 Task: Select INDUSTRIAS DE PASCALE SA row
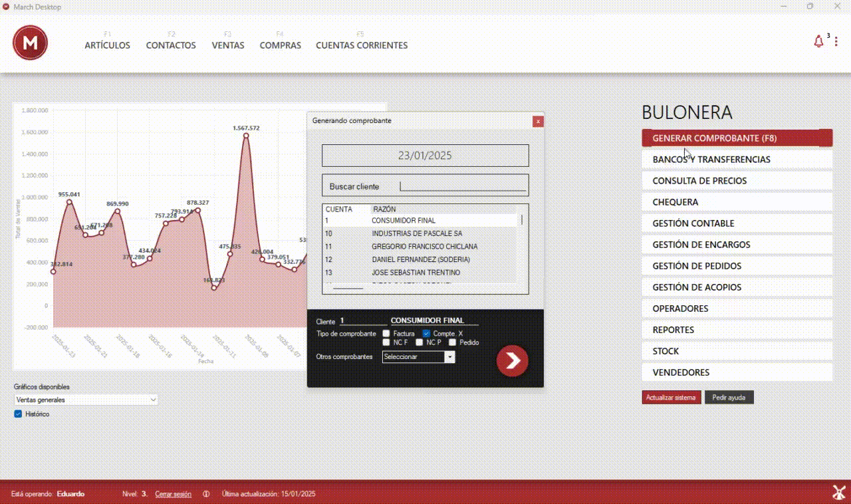pos(420,233)
